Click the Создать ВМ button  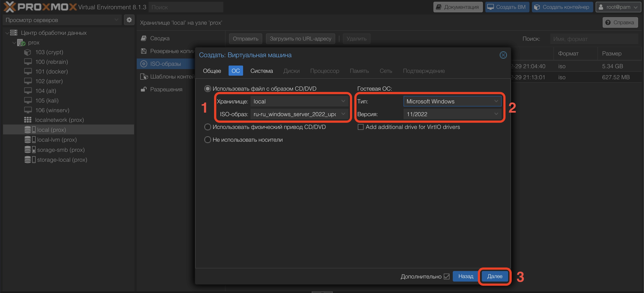pyautogui.click(x=507, y=7)
